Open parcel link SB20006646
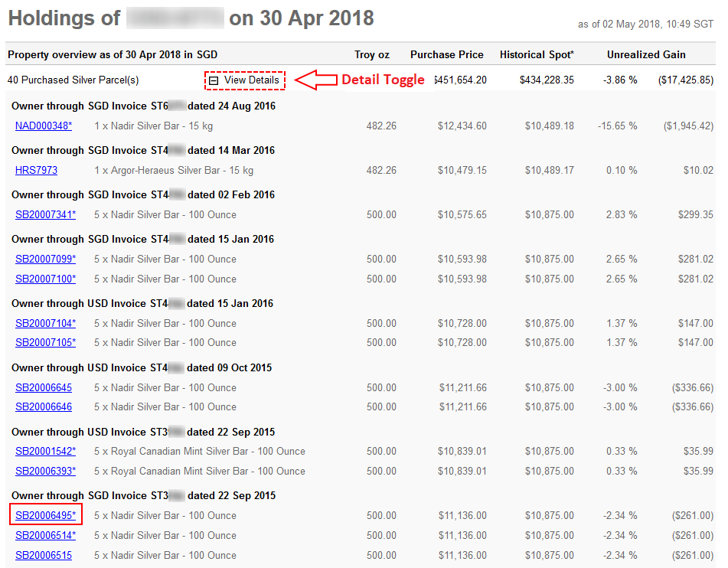This screenshot has height=568, width=728. coord(44,406)
